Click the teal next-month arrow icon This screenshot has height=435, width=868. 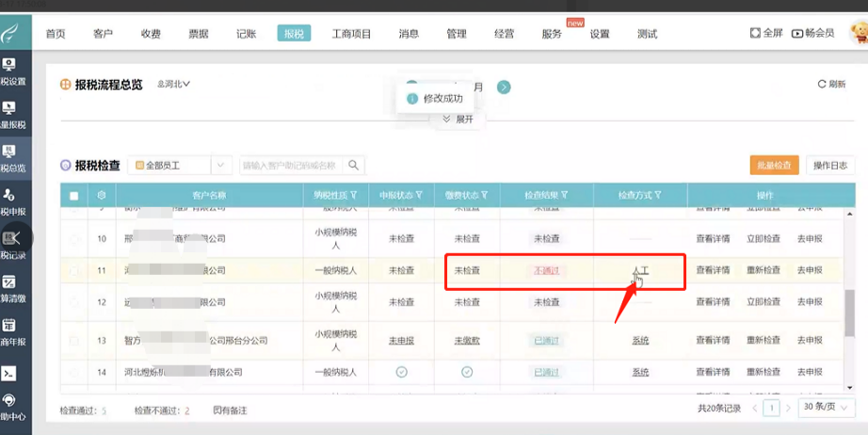504,88
